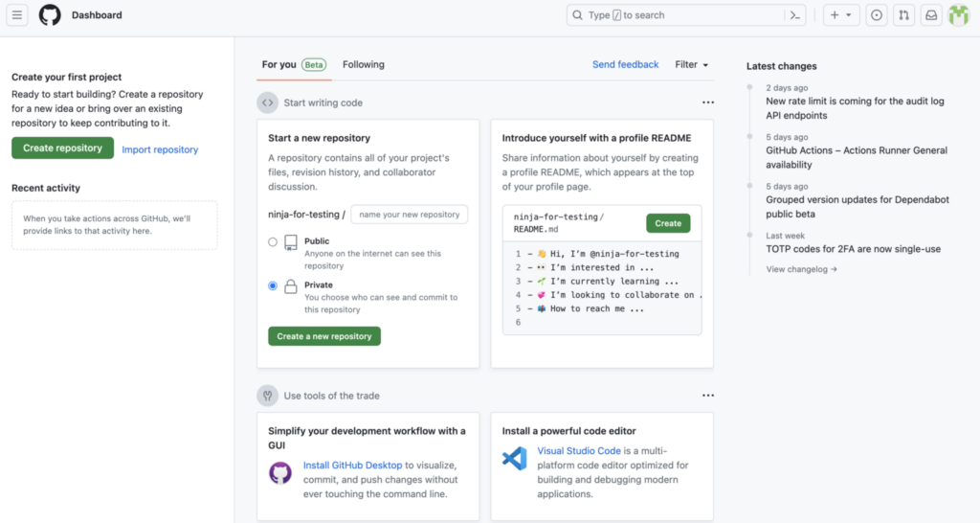Click the Create repository button

point(62,148)
